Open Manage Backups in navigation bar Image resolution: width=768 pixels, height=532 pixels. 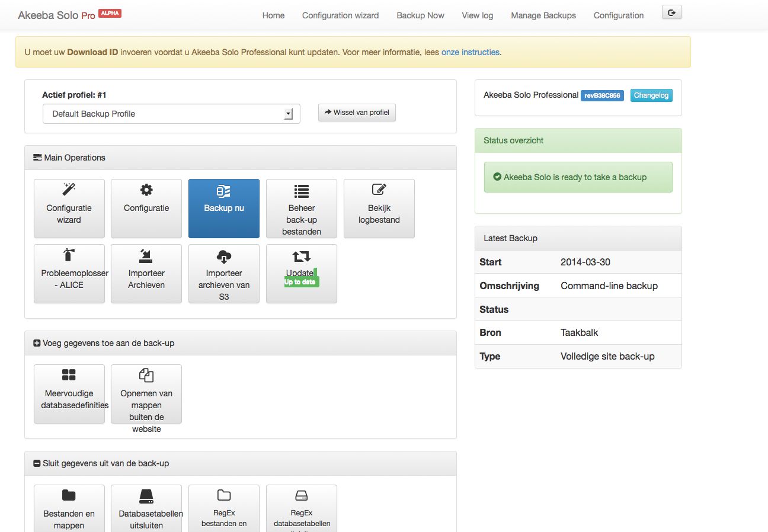pyautogui.click(x=543, y=15)
